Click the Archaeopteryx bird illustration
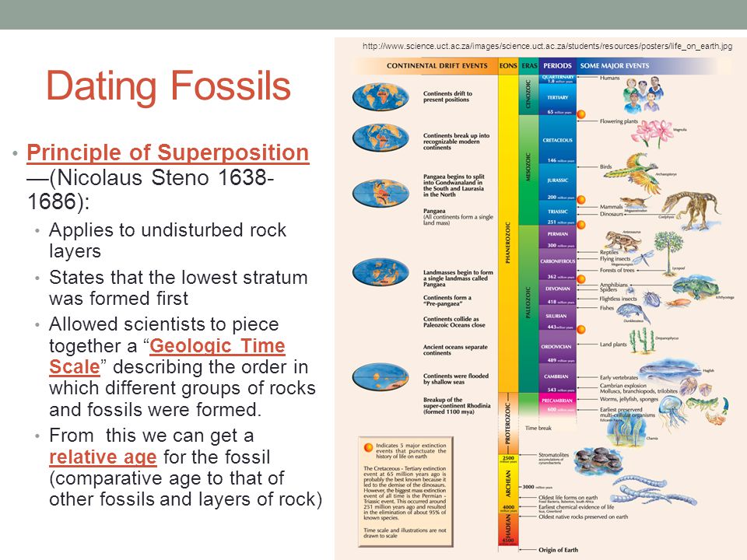This screenshot has height=560, width=747. click(633, 173)
